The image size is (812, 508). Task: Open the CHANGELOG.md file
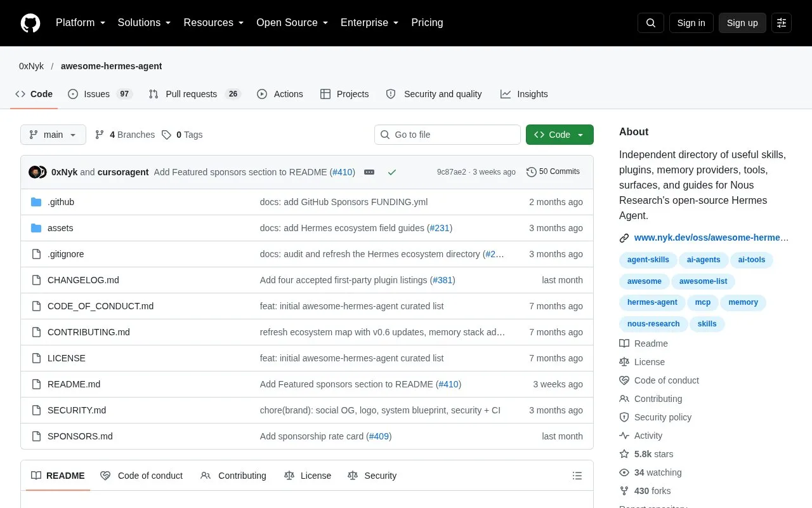pos(83,280)
